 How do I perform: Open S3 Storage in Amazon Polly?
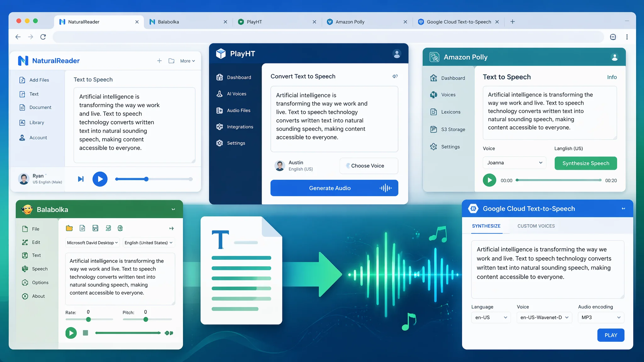447,129
